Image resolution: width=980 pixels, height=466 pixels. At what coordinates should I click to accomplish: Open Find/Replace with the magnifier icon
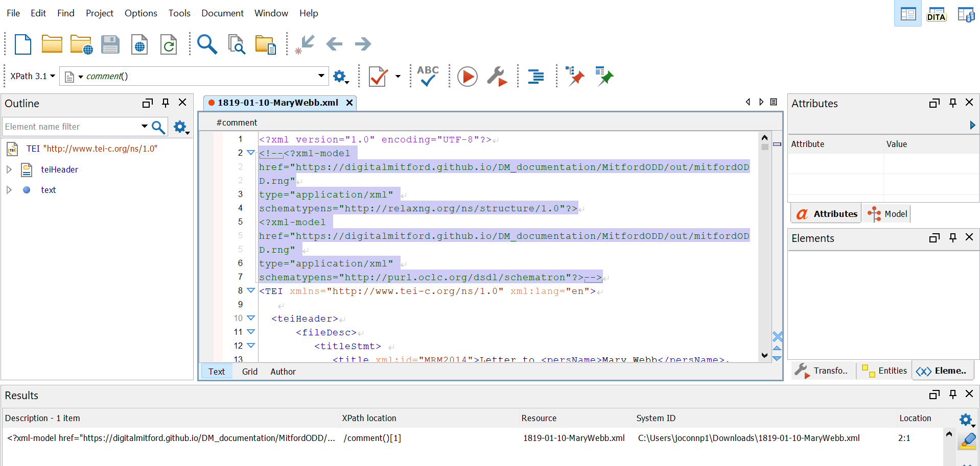(x=207, y=44)
